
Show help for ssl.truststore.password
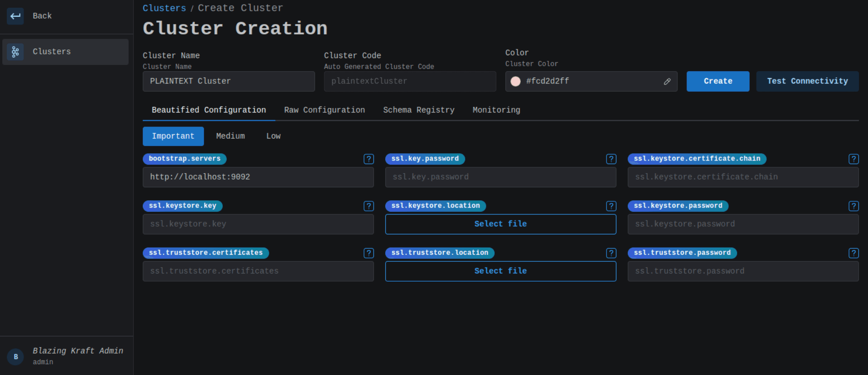pyautogui.click(x=854, y=253)
